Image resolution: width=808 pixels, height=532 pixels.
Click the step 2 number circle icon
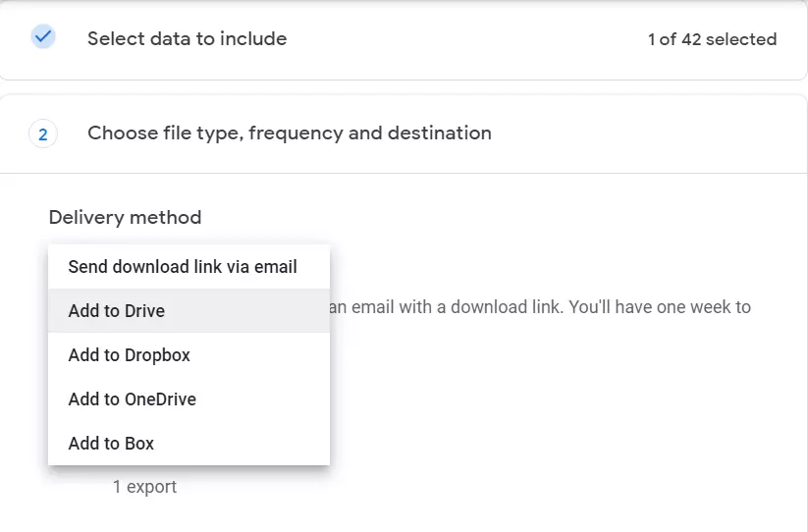click(x=42, y=134)
